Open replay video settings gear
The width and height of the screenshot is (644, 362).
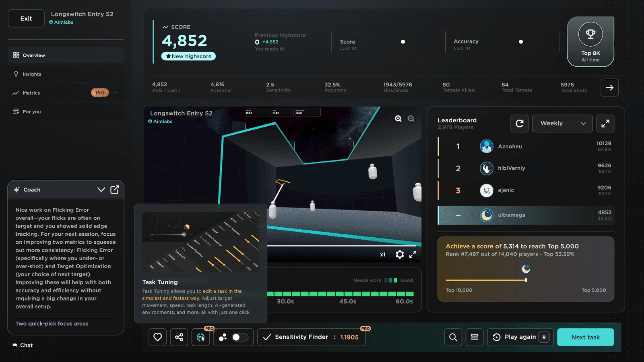[x=400, y=254]
